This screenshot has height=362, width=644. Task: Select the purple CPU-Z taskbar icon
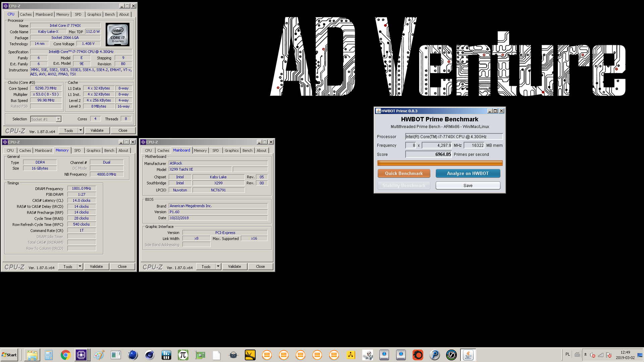pos(81,355)
